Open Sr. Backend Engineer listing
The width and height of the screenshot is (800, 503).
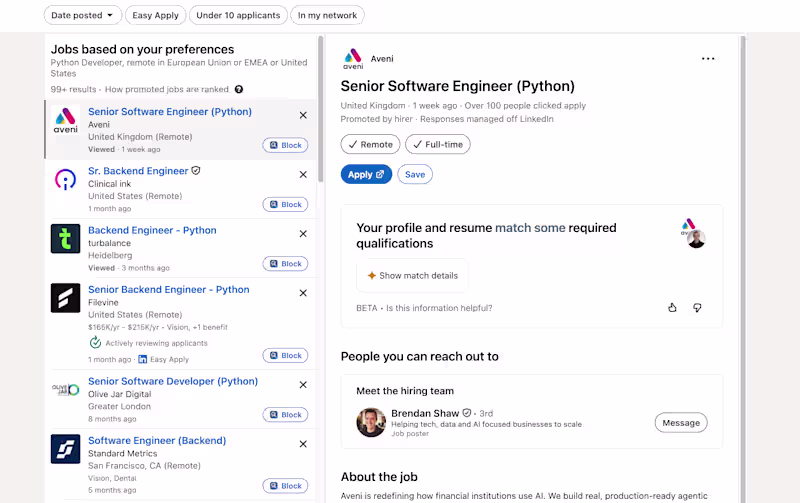tap(138, 171)
